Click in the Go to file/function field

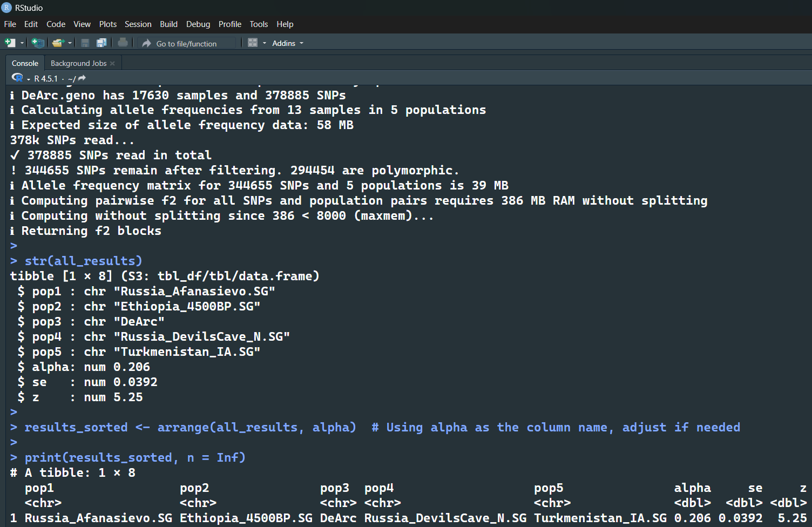(x=188, y=43)
